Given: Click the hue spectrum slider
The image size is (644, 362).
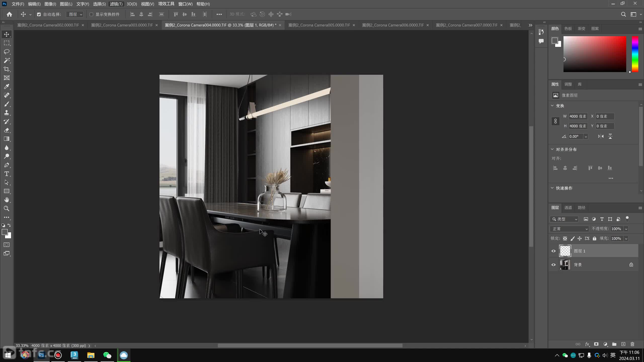Looking at the screenshot, I should (x=635, y=54).
